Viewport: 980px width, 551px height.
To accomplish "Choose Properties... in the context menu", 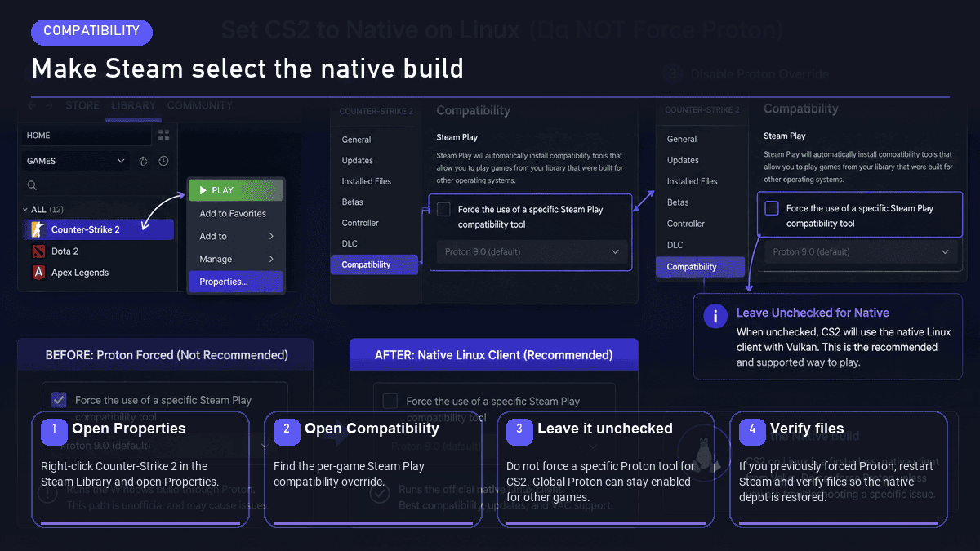I will pos(235,282).
